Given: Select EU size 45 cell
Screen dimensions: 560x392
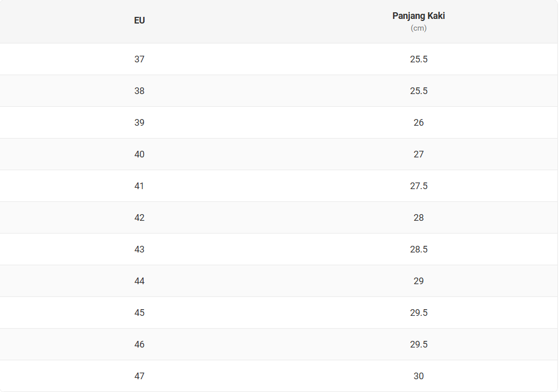Looking at the screenshot, I should click(x=139, y=313).
